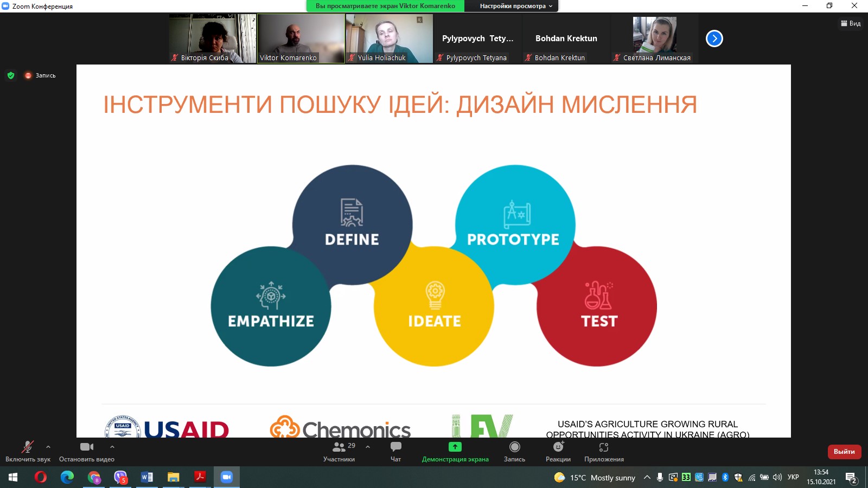Expand participants options arrow
The width and height of the screenshot is (868, 488).
click(x=368, y=447)
